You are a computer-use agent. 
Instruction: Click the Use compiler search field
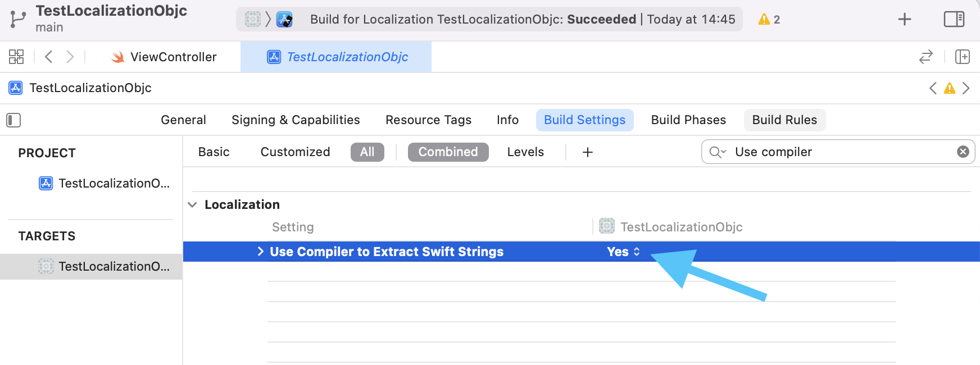pyautogui.click(x=838, y=152)
